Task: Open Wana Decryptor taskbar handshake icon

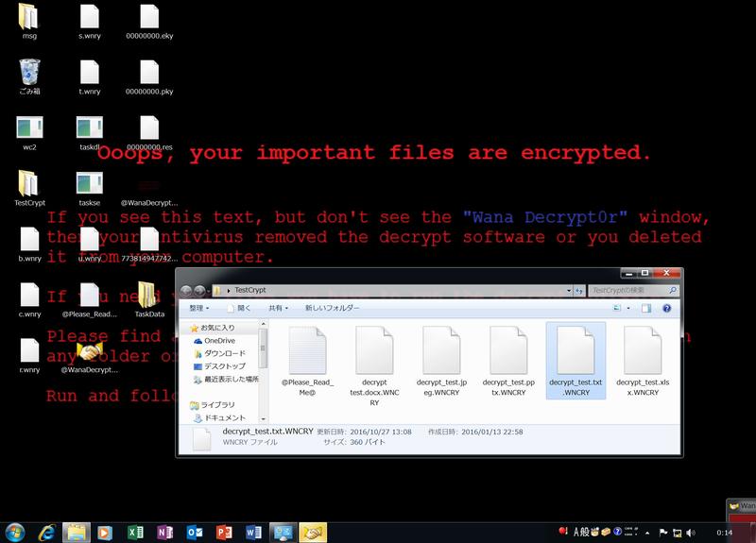Action: click(313, 533)
